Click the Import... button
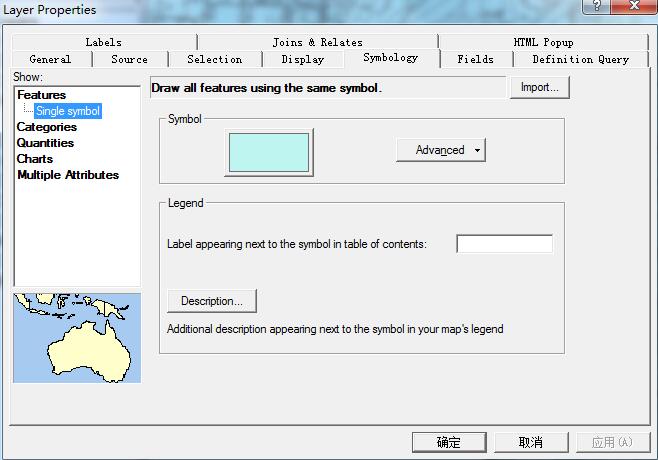 (540, 87)
